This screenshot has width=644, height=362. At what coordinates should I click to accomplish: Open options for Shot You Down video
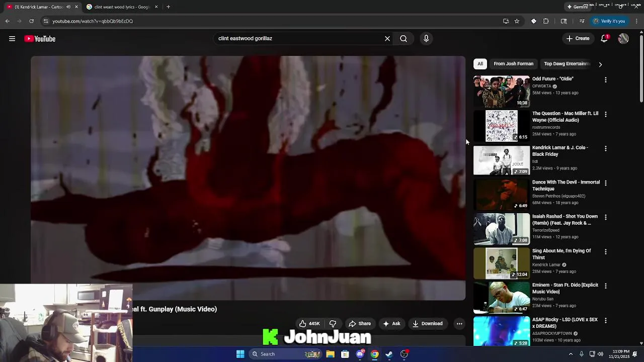tap(606, 217)
